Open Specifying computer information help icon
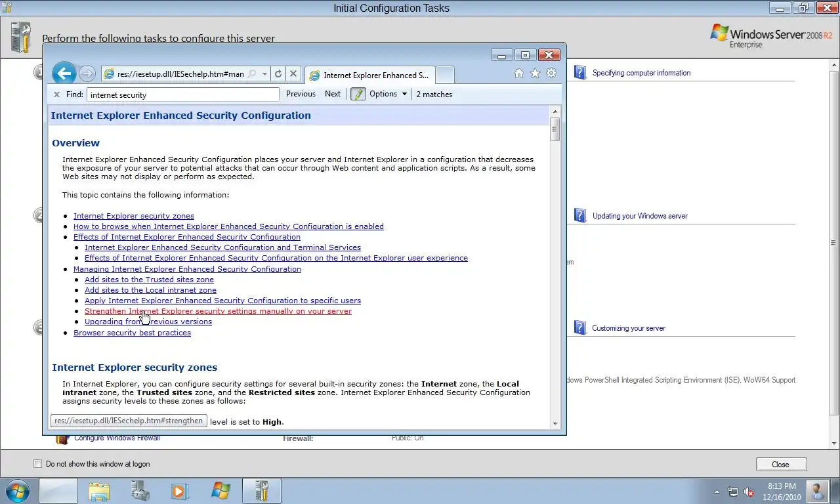Image resolution: width=840 pixels, height=504 pixels. tap(579, 72)
